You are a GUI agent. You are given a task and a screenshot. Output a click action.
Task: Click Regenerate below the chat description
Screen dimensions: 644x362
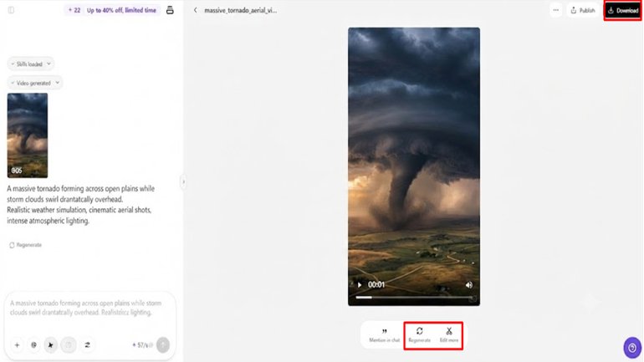pos(25,245)
